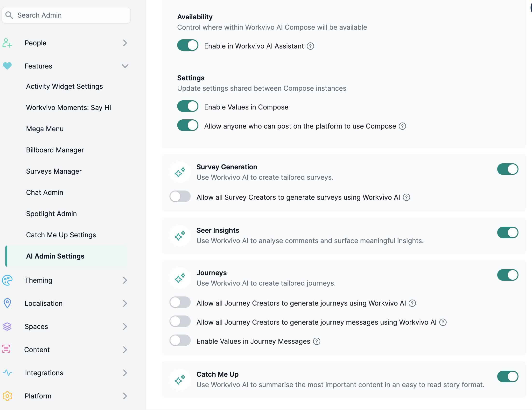This screenshot has width=532, height=410.
Task: Disable the Survey Generation toggle
Action: [x=508, y=169]
